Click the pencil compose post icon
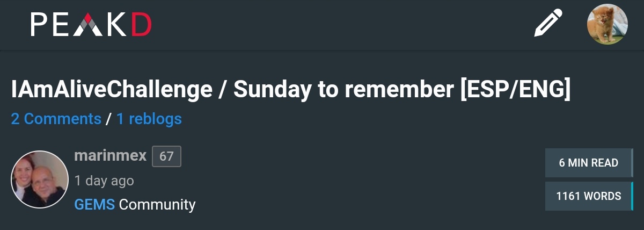Viewport: 644px width, 230px height. coord(548,23)
